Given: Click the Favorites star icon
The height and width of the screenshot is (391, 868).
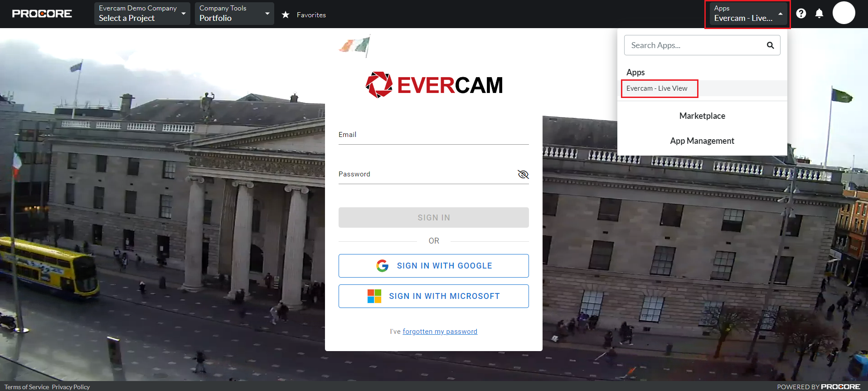Looking at the screenshot, I should pos(286,15).
